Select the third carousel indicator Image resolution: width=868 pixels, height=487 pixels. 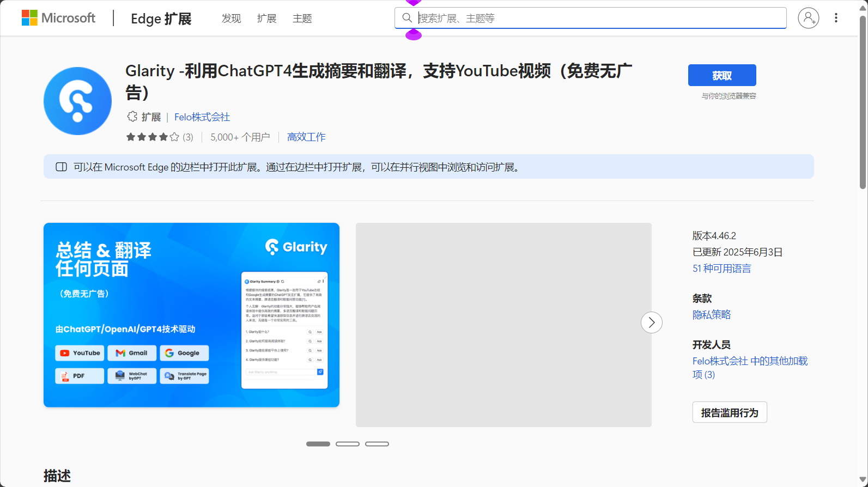(377, 444)
